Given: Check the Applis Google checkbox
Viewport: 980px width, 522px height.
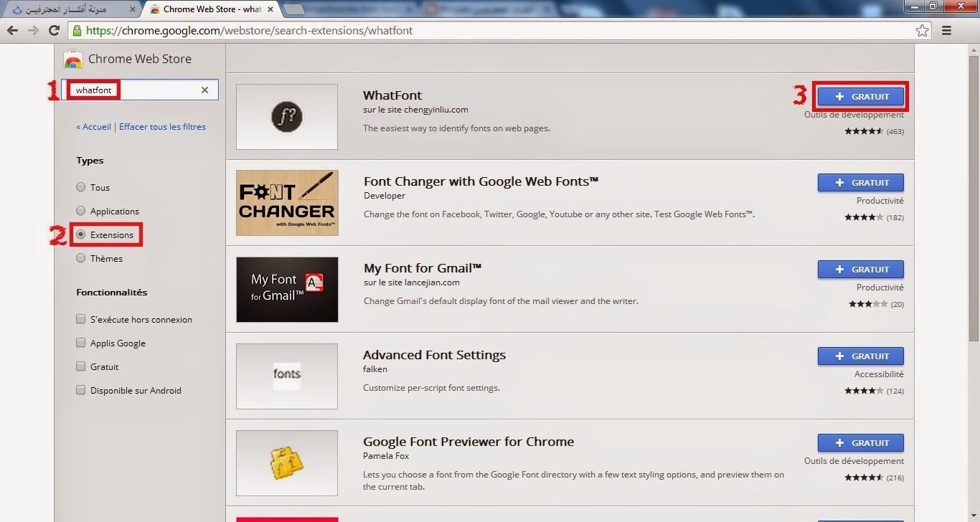Looking at the screenshot, I should pos(80,343).
